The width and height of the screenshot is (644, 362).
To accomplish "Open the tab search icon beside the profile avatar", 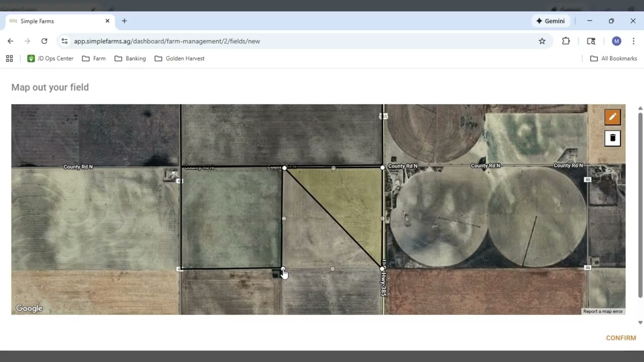I will [591, 41].
